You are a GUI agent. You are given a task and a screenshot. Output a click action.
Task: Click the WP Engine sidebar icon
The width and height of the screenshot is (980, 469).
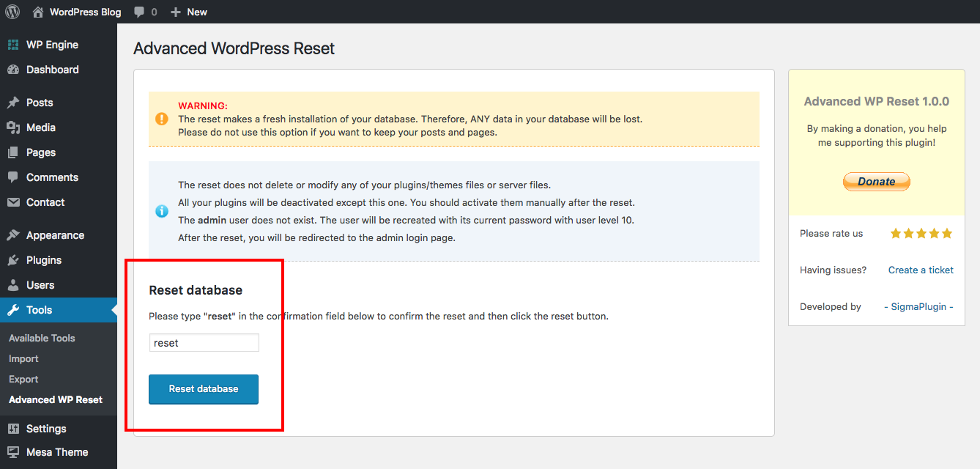coord(13,45)
